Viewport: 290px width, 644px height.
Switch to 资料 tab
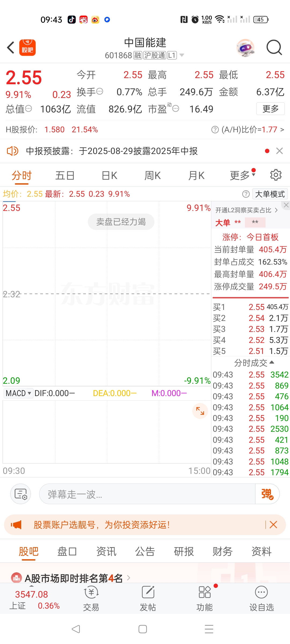[x=262, y=551]
